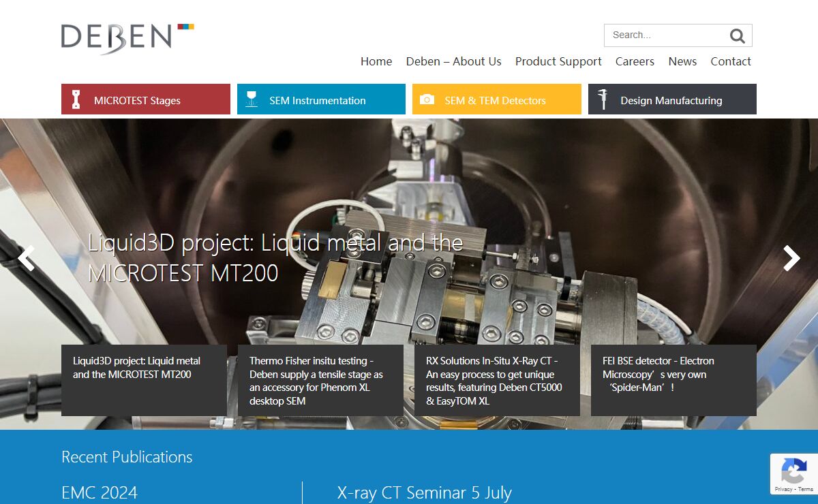This screenshot has width=818, height=504.
Task: Open Deben – About Us menu
Action: coord(454,61)
